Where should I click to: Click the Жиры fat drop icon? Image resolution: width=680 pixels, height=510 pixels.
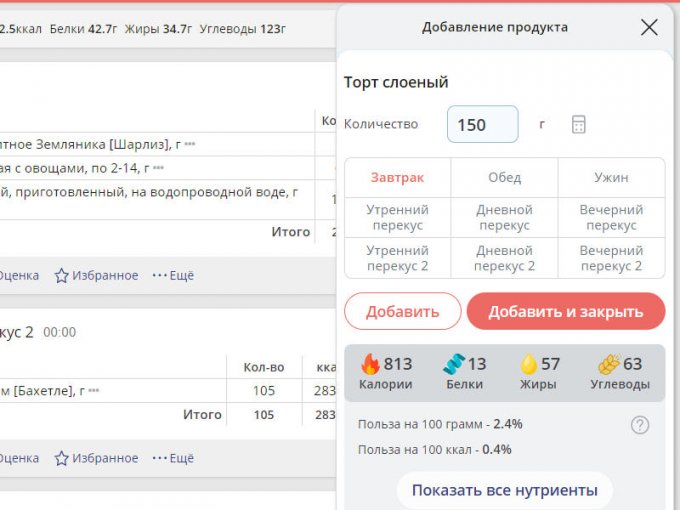tap(528, 364)
